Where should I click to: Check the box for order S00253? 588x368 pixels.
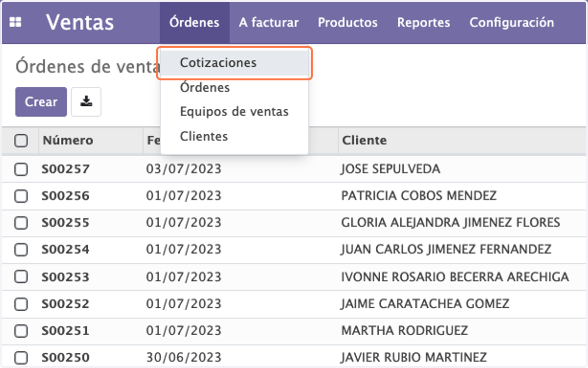[x=21, y=277]
